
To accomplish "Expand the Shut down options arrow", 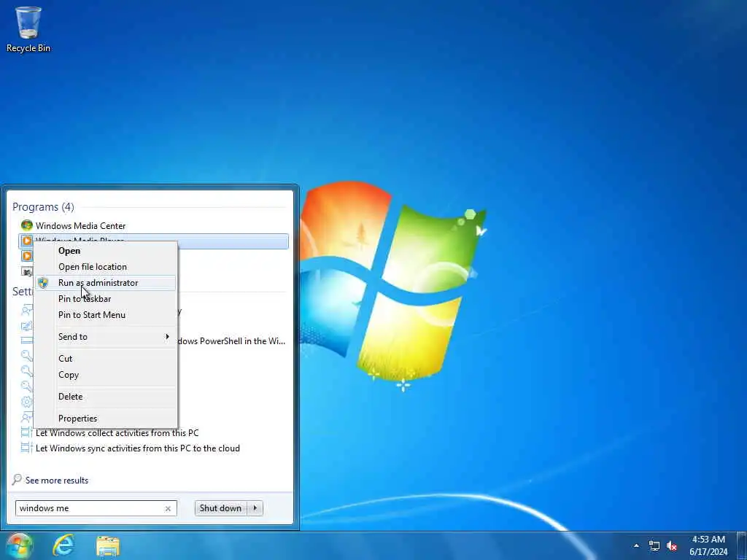I will coord(255,508).
